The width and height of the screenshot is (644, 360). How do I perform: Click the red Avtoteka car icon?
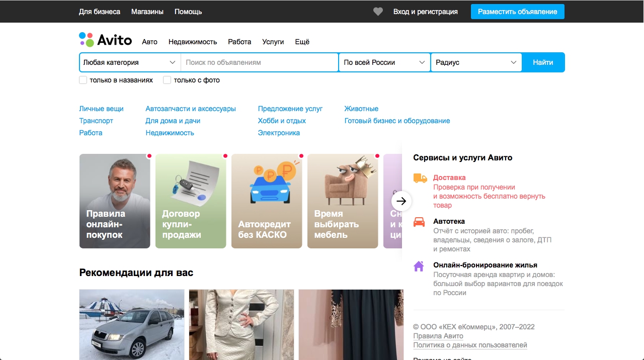[x=419, y=222]
